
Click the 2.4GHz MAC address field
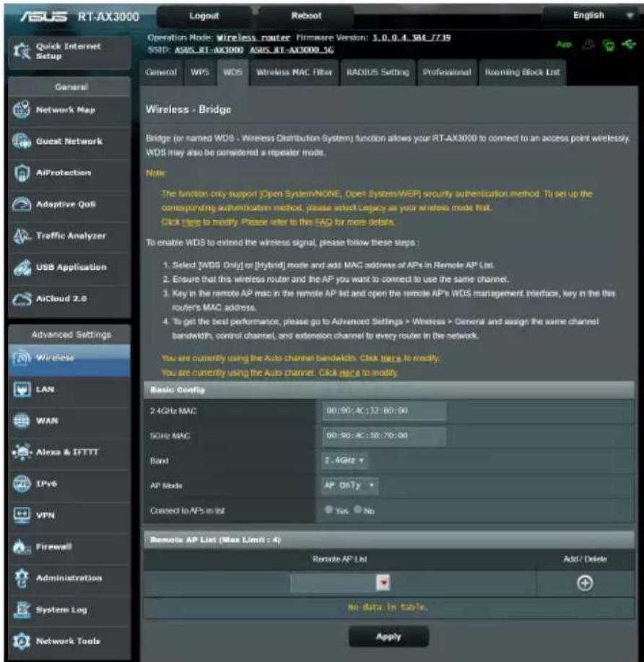[384, 411]
